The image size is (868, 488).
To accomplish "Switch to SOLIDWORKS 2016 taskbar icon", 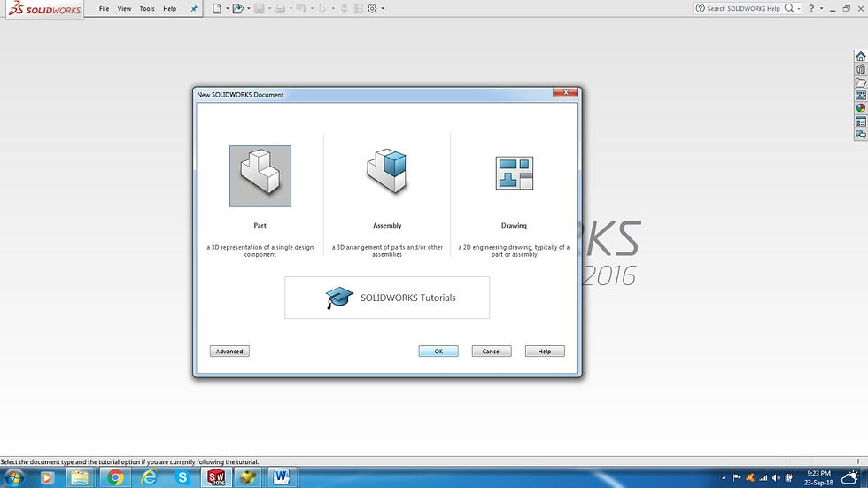I will coord(216,477).
